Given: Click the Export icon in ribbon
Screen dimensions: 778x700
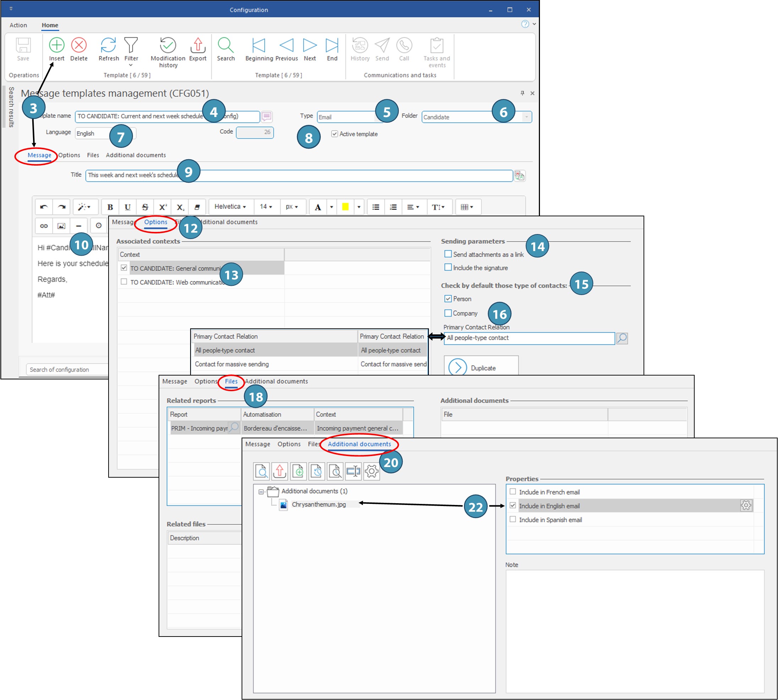Looking at the screenshot, I should pos(198,45).
